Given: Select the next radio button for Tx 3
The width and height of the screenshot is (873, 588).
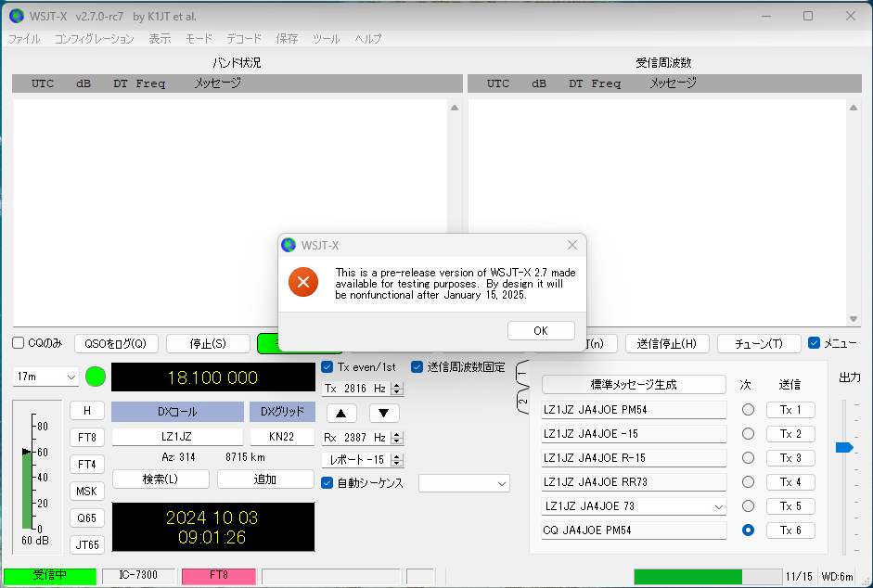Looking at the screenshot, I should [x=748, y=458].
